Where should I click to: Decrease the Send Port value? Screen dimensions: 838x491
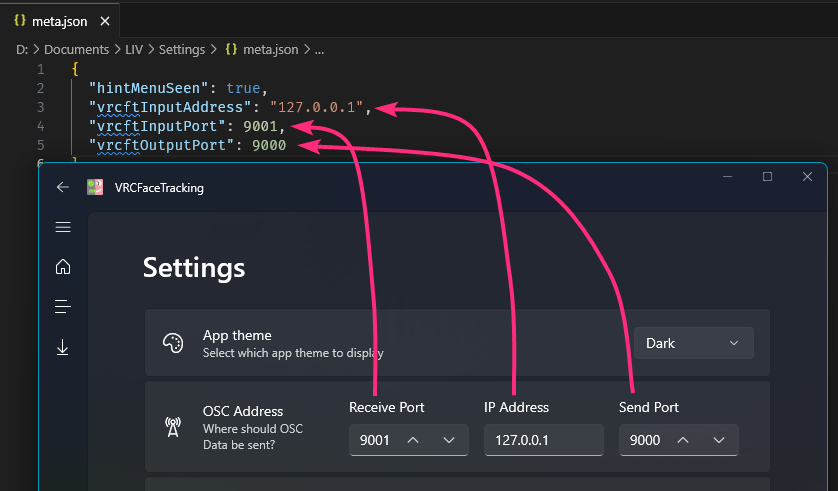(719, 440)
